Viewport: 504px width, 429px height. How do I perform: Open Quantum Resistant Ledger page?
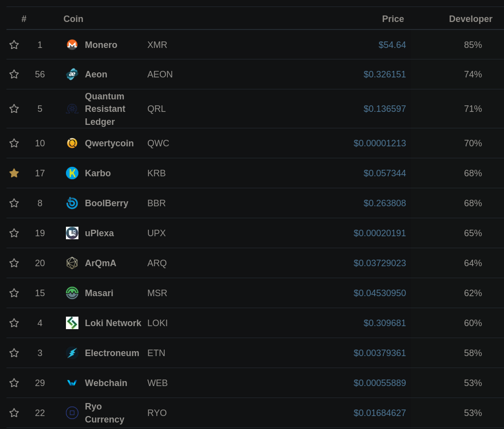tap(105, 109)
